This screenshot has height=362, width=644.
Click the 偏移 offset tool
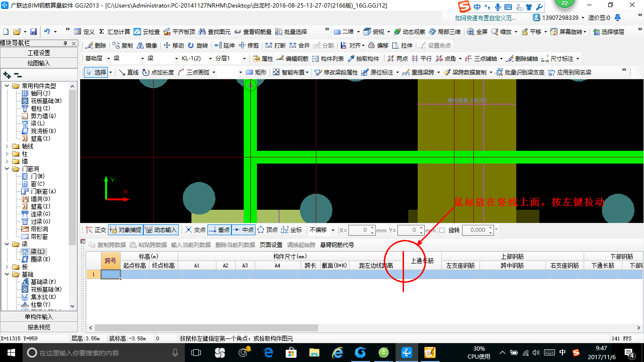(378, 45)
